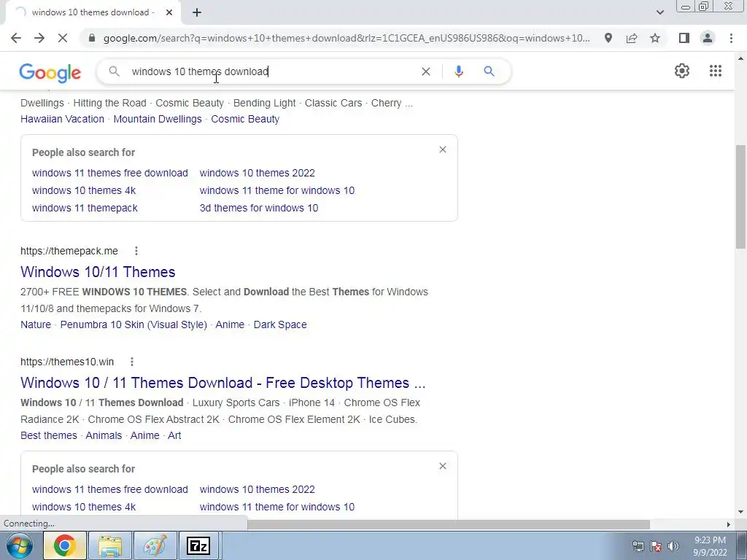Image resolution: width=747 pixels, height=560 pixels.
Task: Click the location pin icon in the address bar
Action: (x=608, y=38)
